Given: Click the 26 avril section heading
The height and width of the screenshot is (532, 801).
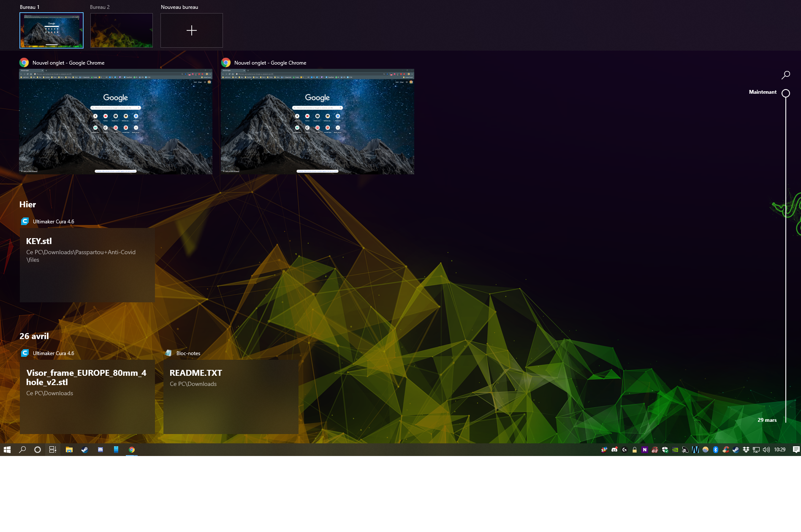Looking at the screenshot, I should coord(34,336).
